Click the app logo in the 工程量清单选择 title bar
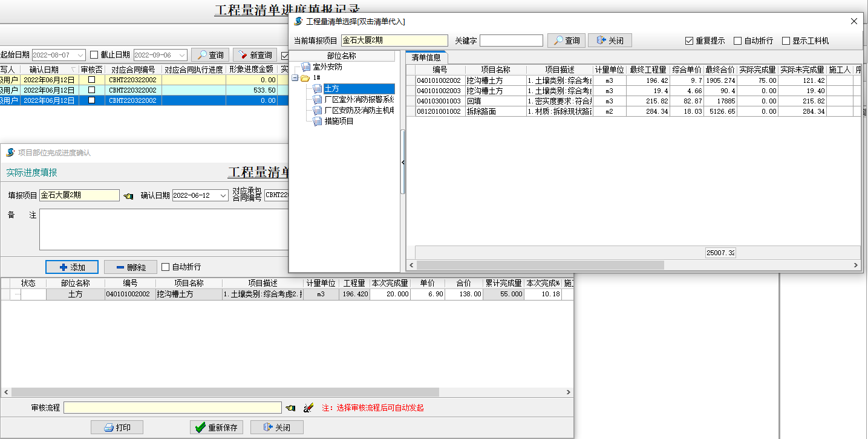 [298, 21]
